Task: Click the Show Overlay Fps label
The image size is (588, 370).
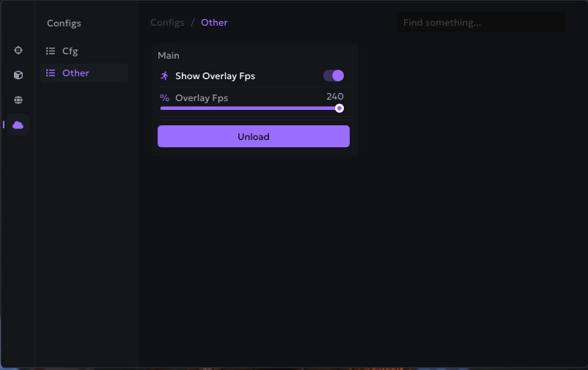Action: coord(215,76)
